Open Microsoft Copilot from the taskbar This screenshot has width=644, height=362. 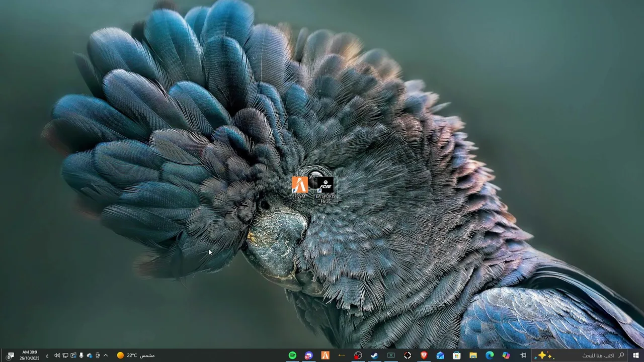tap(506, 355)
